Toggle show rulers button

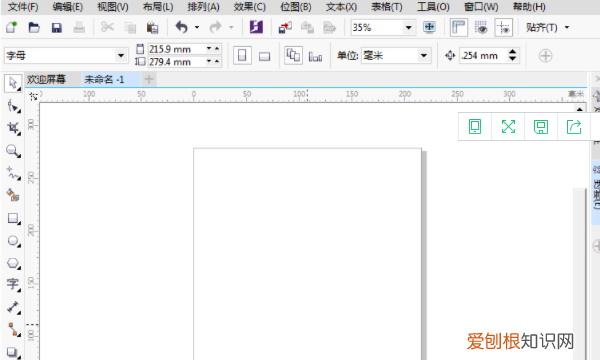(x=458, y=28)
